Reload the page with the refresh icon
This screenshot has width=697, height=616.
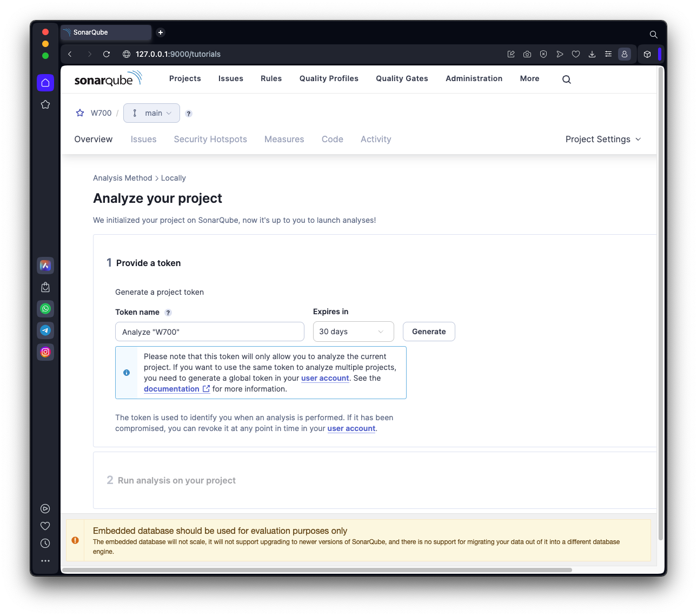107,54
